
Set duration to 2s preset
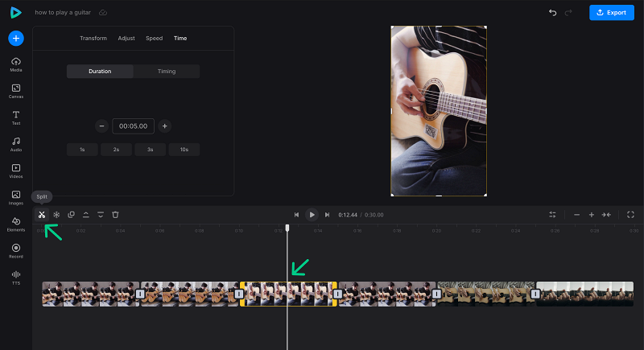tap(116, 150)
